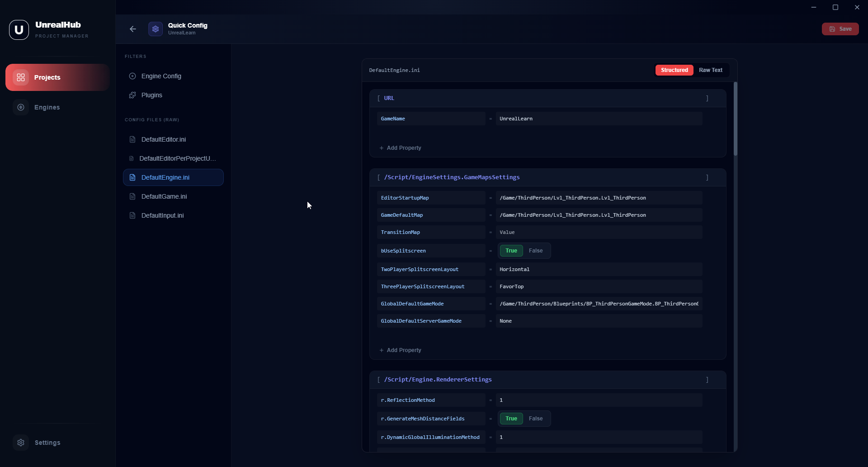
Task: Click the DefaultGame.ini file icon
Action: [x=132, y=196]
